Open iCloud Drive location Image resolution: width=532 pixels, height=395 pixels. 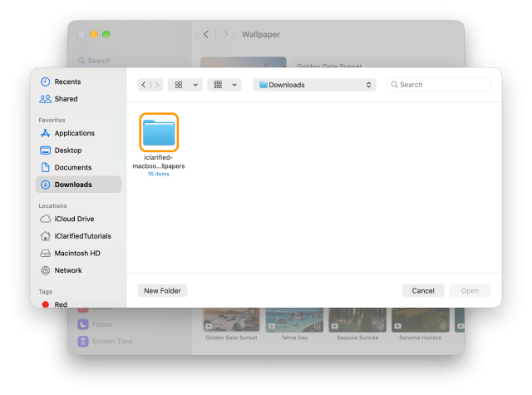point(78,219)
